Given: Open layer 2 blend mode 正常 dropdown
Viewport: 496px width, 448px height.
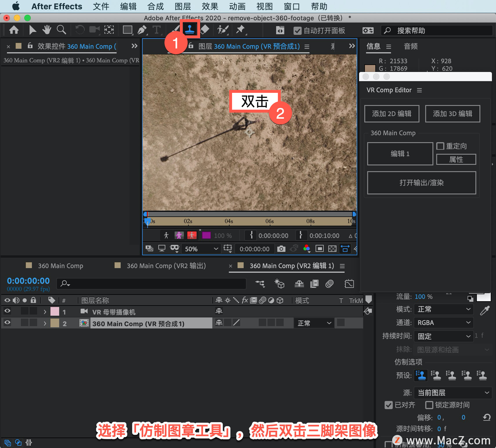Looking at the screenshot, I should coord(314,323).
